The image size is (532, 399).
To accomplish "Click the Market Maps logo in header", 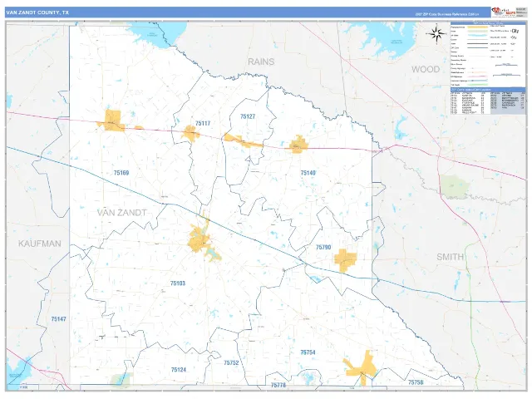I will pos(504,12).
